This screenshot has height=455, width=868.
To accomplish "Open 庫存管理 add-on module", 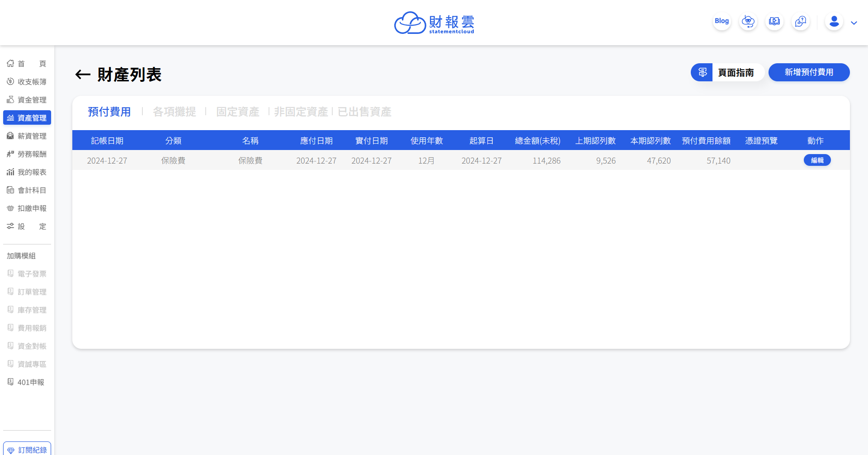I will tap(27, 310).
